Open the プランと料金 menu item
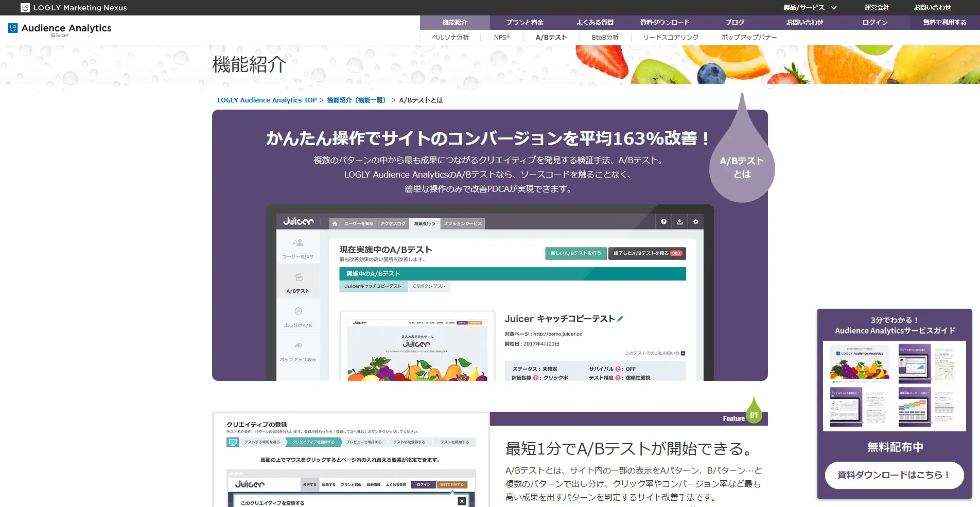This screenshot has height=507, width=980. [x=524, y=23]
